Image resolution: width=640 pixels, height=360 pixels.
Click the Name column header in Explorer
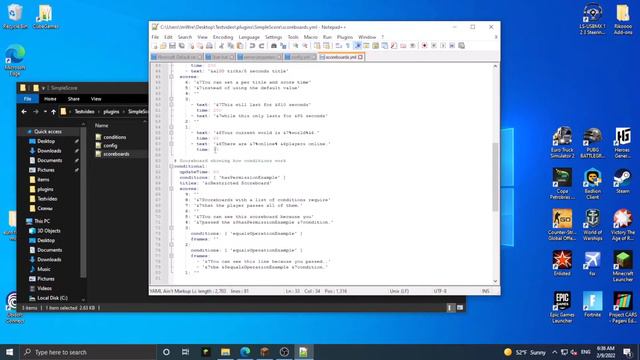pos(102,126)
